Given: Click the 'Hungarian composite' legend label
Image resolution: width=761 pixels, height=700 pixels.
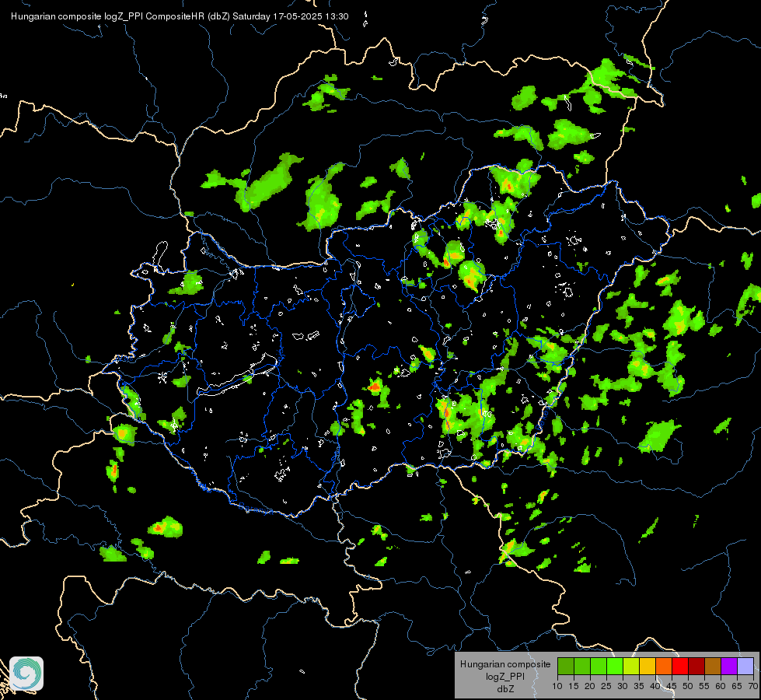Looking at the screenshot, I should [505, 664].
